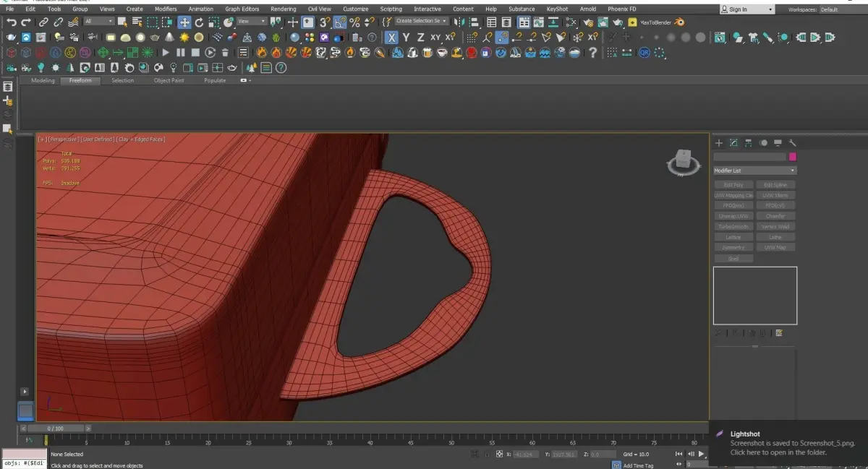Select the Rotate tool icon
The height and width of the screenshot is (469, 868).
(x=199, y=22)
